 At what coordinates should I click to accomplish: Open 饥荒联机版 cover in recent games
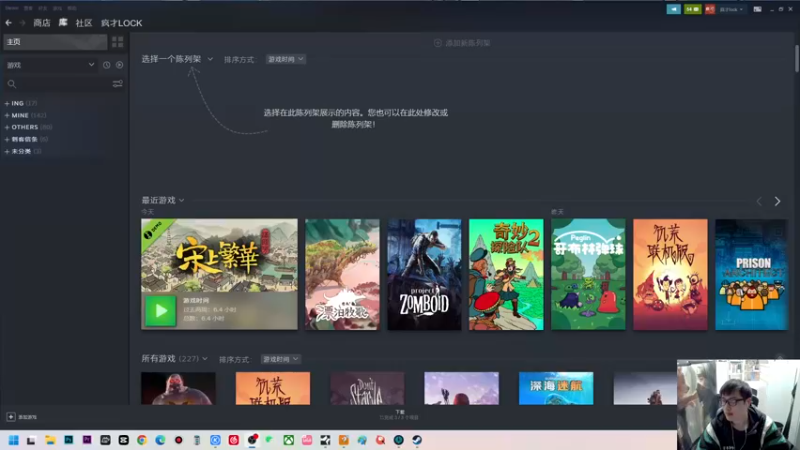tap(670, 274)
